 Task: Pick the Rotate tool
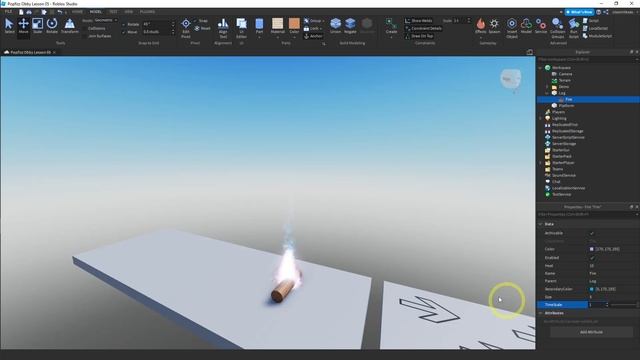[x=52, y=26]
